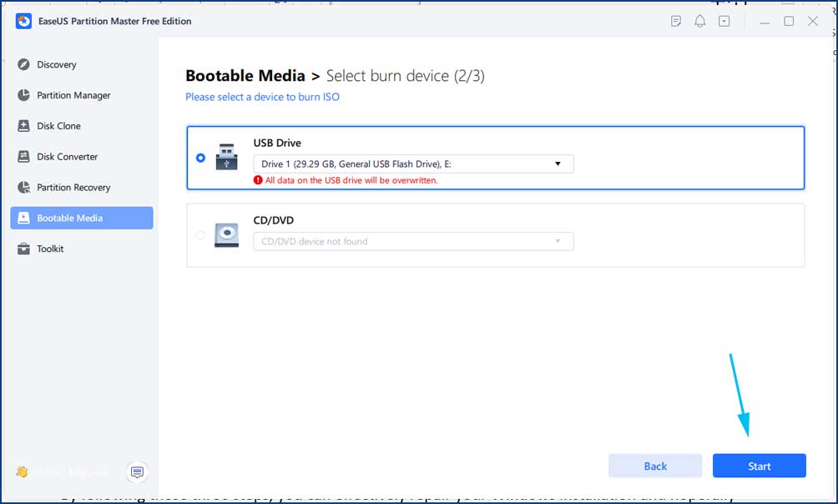
Task: Click the 'USB Drive' option label
Action: 277,143
